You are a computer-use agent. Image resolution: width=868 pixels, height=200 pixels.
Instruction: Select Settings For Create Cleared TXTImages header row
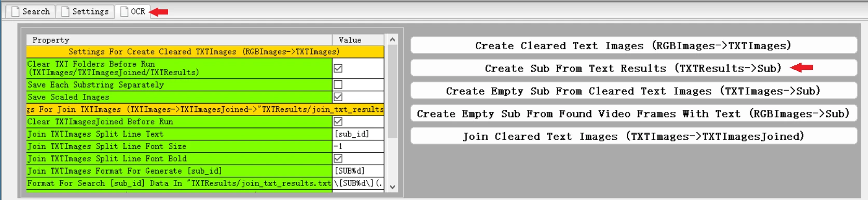tap(205, 52)
